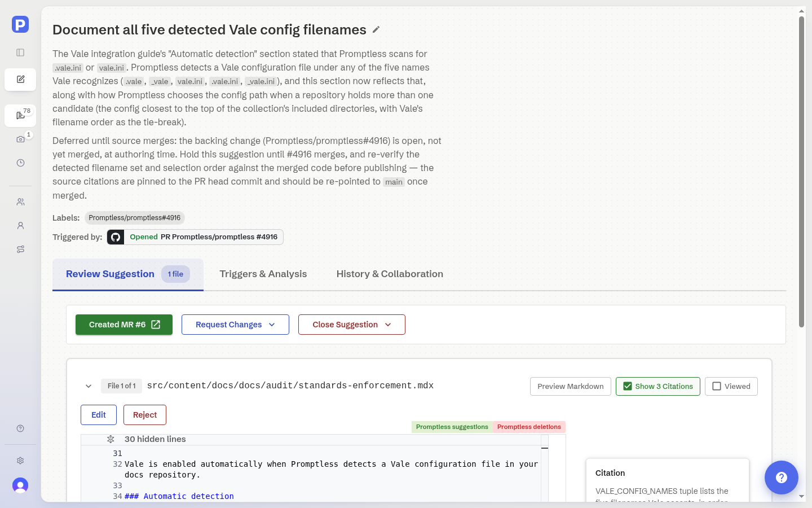Screen dimensions: 812x508
Task: Open the user avatar account menu
Action: [x=20, y=485]
